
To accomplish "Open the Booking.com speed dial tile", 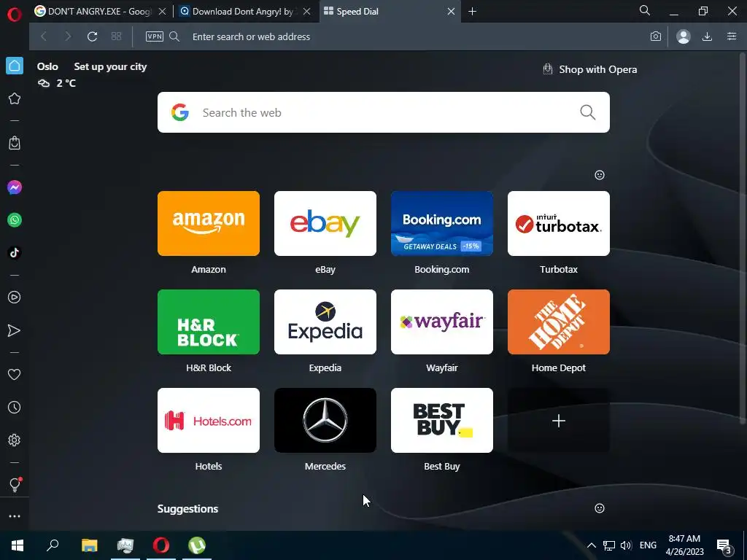I will 442,223.
